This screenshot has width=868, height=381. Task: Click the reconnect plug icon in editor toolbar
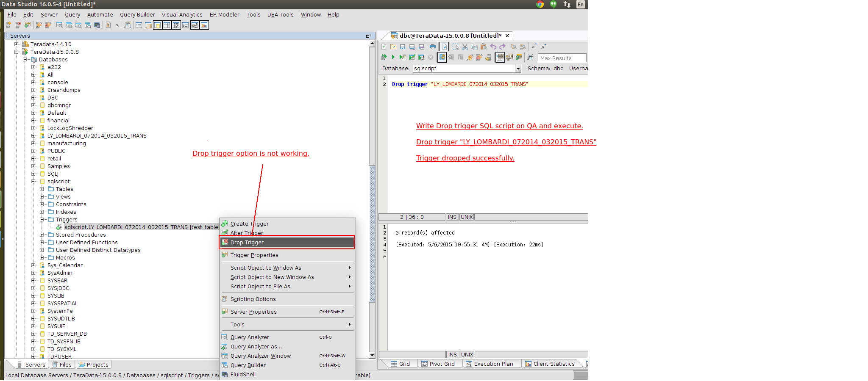pyautogui.click(x=470, y=57)
